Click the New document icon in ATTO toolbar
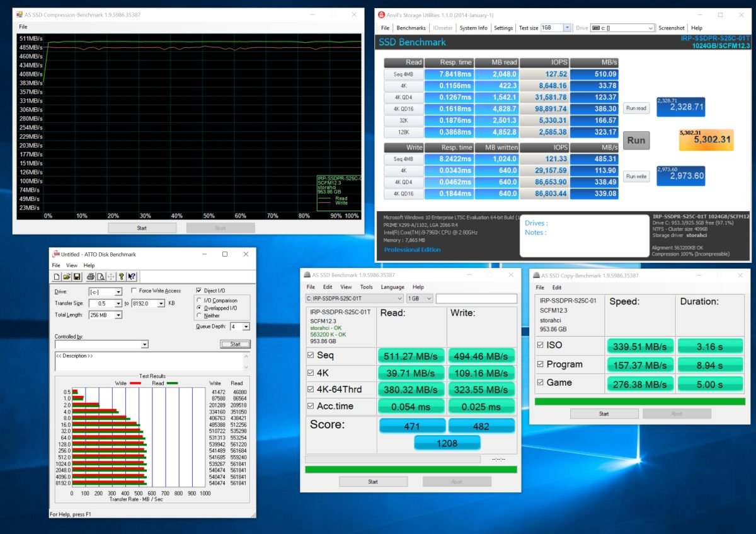The image size is (756, 534). tap(56, 276)
